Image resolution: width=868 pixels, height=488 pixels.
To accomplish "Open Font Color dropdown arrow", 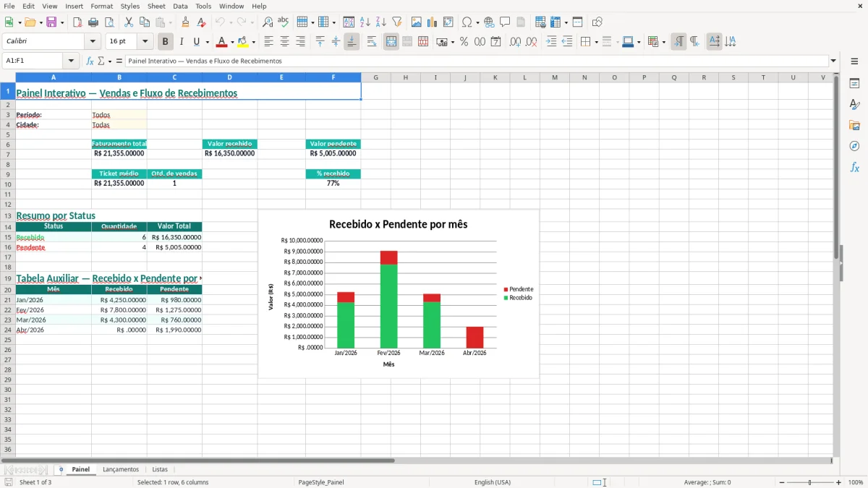I will [231, 42].
